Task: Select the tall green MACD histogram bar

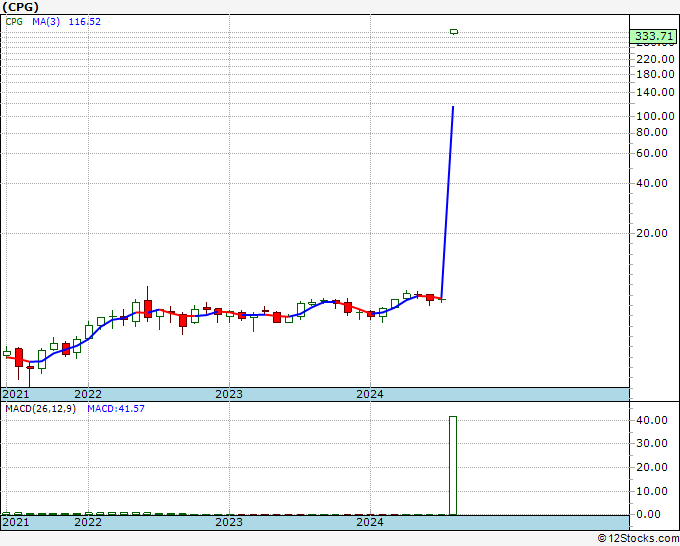Action: click(x=453, y=465)
